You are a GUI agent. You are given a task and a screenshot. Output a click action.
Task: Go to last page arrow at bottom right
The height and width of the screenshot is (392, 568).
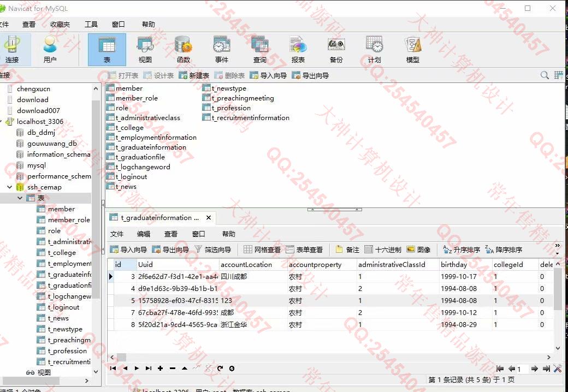(x=546, y=369)
